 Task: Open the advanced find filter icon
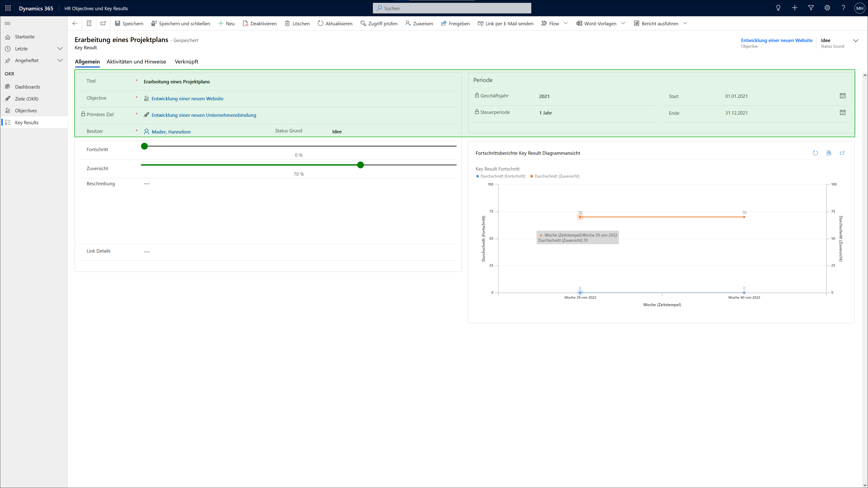click(811, 8)
